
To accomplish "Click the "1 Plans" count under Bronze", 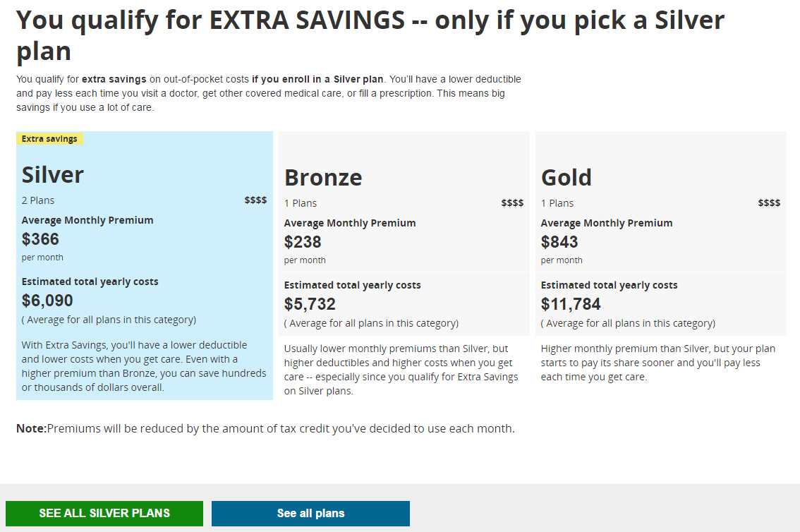I will (x=301, y=203).
